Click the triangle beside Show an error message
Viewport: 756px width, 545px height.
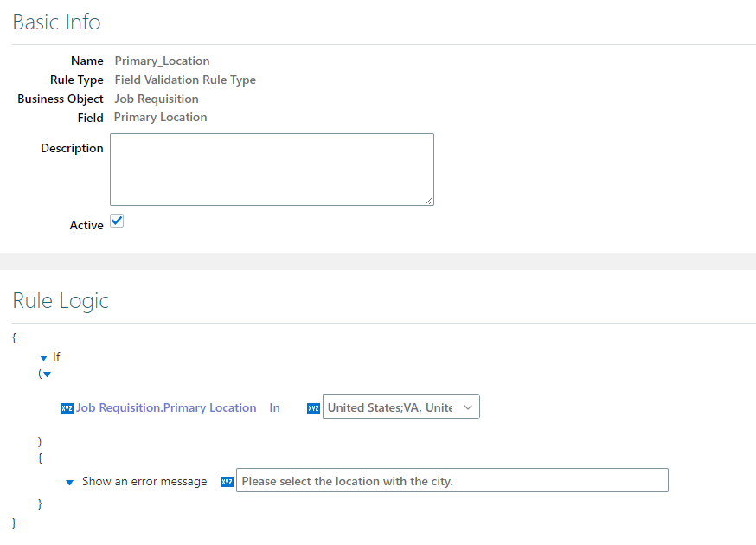tap(69, 482)
